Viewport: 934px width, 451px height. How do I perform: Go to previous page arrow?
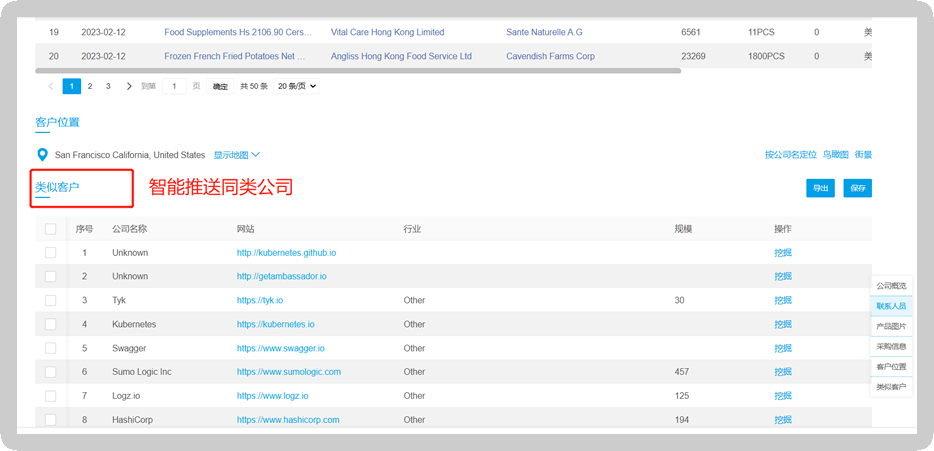[x=51, y=87]
